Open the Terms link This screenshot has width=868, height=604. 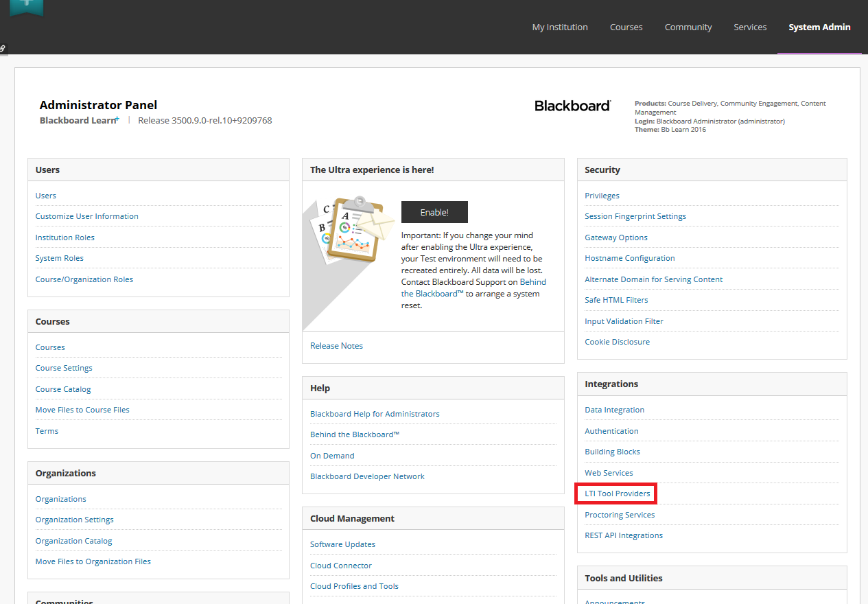47,431
